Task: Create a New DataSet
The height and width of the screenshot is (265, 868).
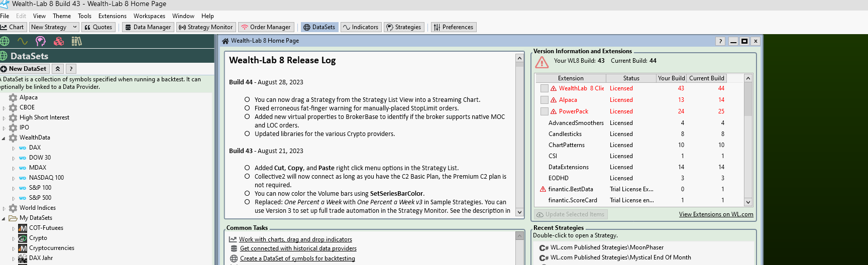Action: 24,69
